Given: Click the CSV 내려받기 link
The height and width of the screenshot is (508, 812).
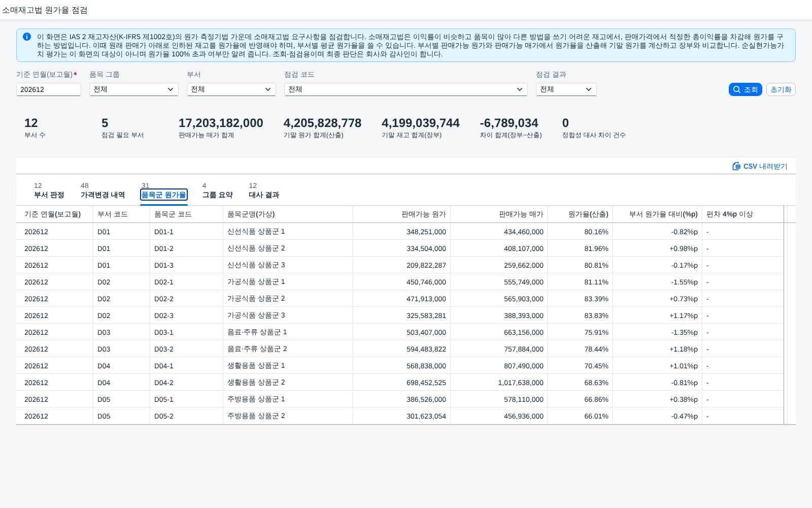Looking at the screenshot, I should coord(760,166).
